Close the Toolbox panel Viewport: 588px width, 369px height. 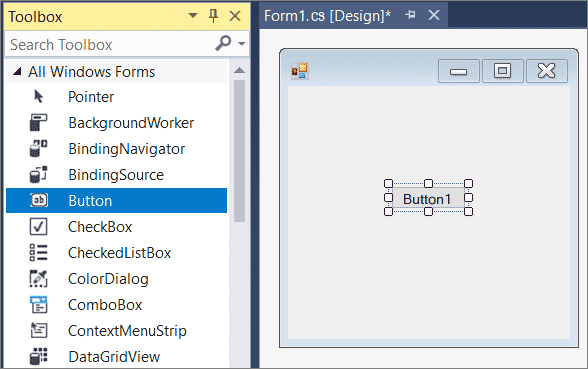pyautogui.click(x=235, y=16)
